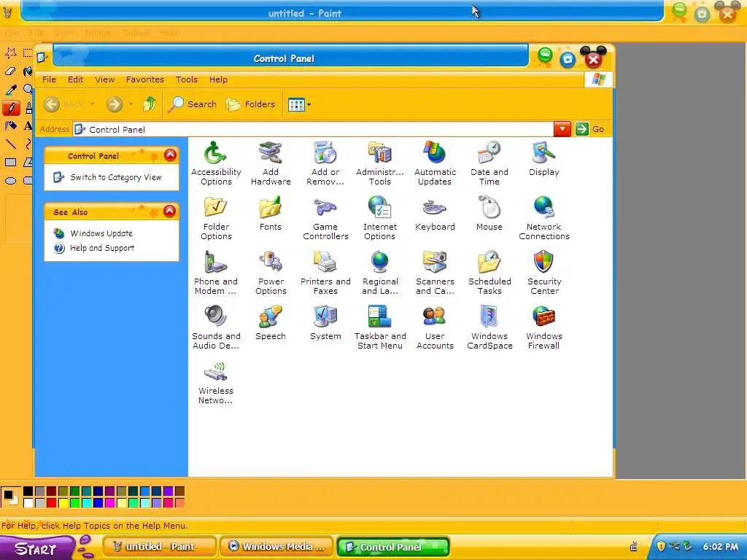The height and width of the screenshot is (560, 747).
Task: Select the Rectangle tool in Paint
Action: 10,162
